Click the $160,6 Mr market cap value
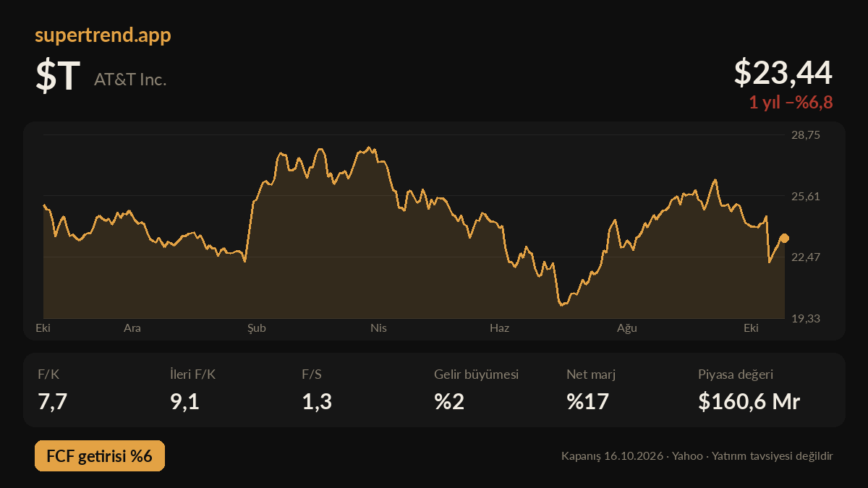Screen dimensions: 868x488 click(749, 401)
